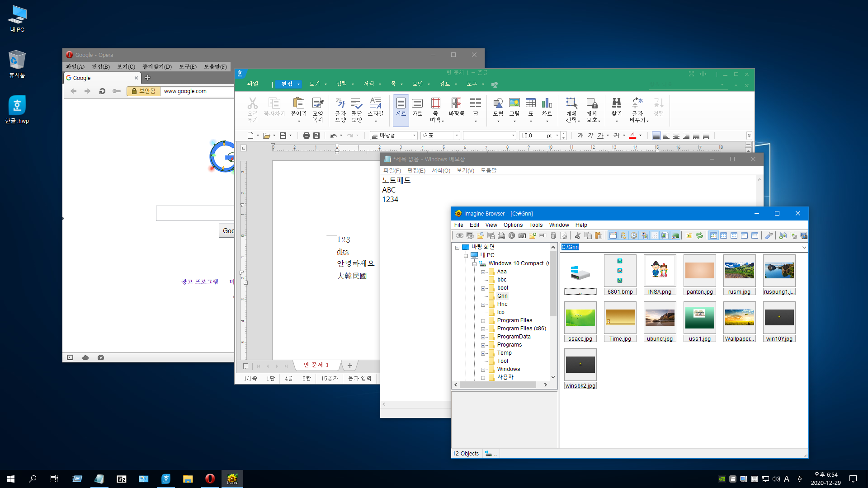Toggle folder tree panel in Imagine toolbar
Viewport: 868px width, 488px height.
coord(623,235)
